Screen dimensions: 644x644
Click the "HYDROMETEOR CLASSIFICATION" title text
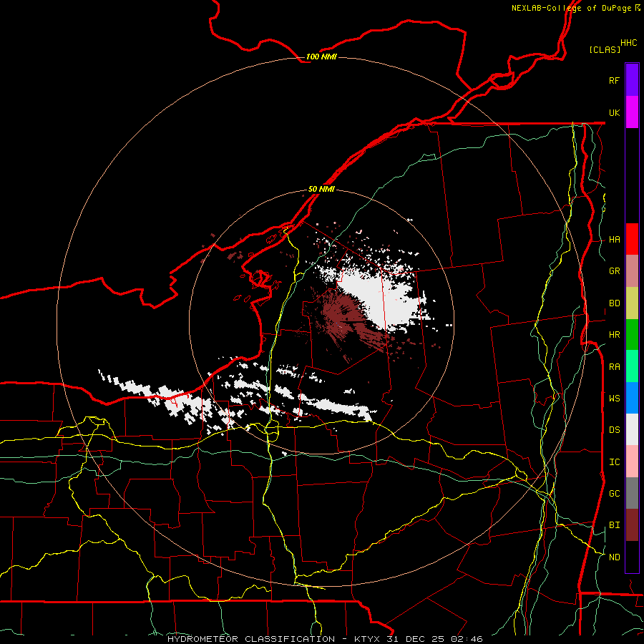(x=251, y=639)
